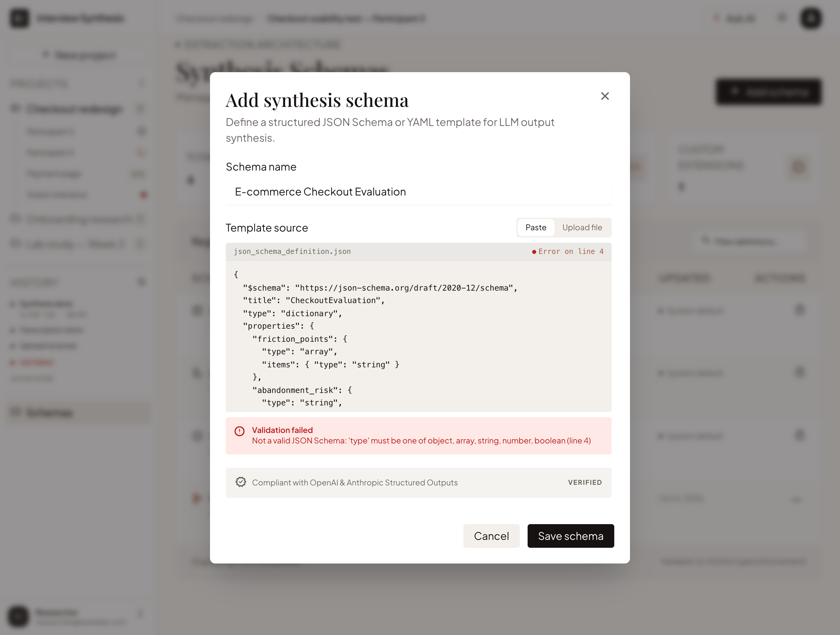This screenshot has height=635, width=840.
Task: Click the compliance verified badge icon
Action: click(241, 482)
